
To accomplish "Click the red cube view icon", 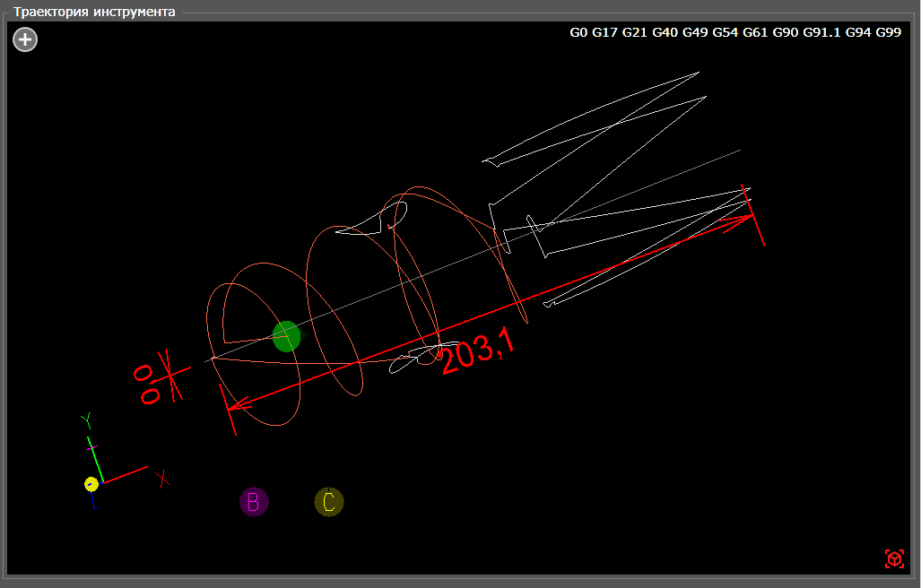I will (893, 558).
